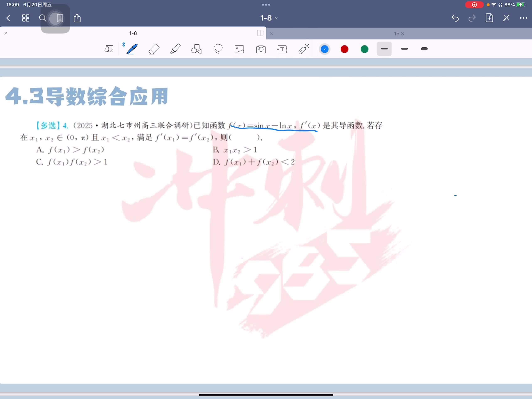Open the blue color options dropdown
The height and width of the screenshot is (399, 532).
[x=324, y=49]
